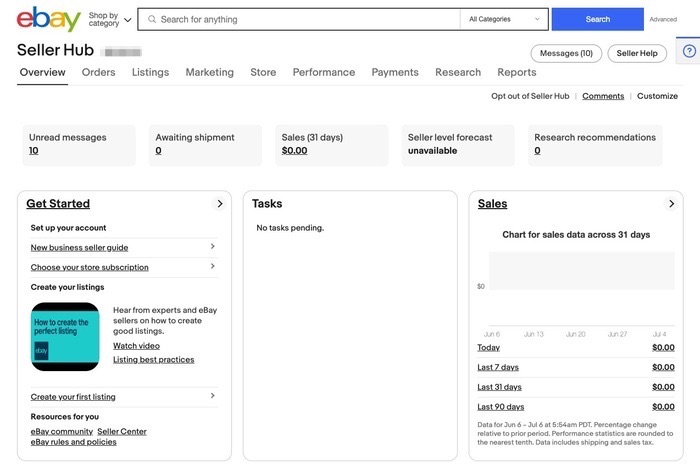The height and width of the screenshot is (471, 700).
Task: Open Messages (10) button
Action: (x=565, y=53)
